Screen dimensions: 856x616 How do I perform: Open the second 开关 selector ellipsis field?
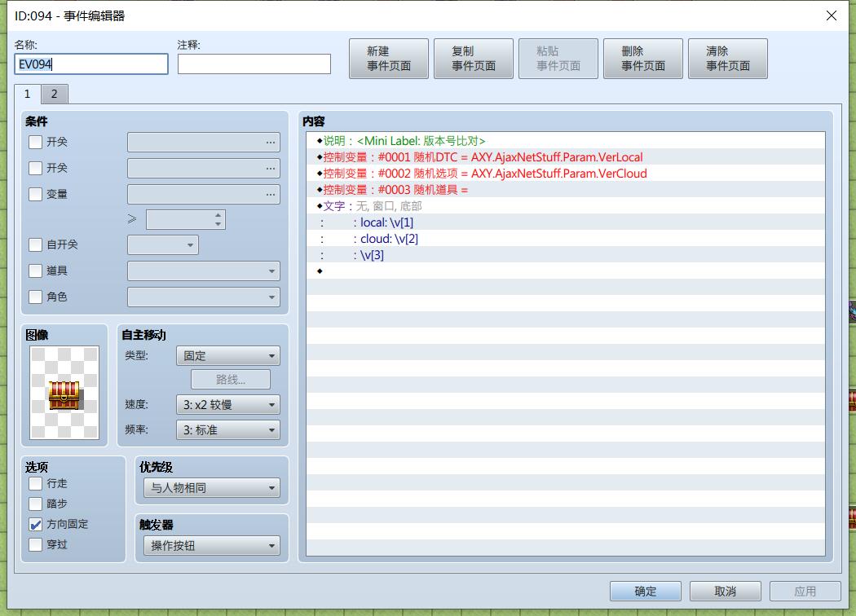tap(204, 168)
